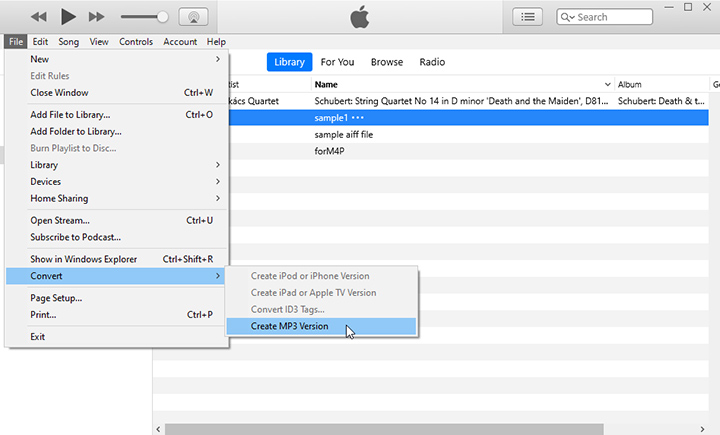Image resolution: width=720 pixels, height=435 pixels.
Task: Open the Account menu
Action: coord(180,42)
